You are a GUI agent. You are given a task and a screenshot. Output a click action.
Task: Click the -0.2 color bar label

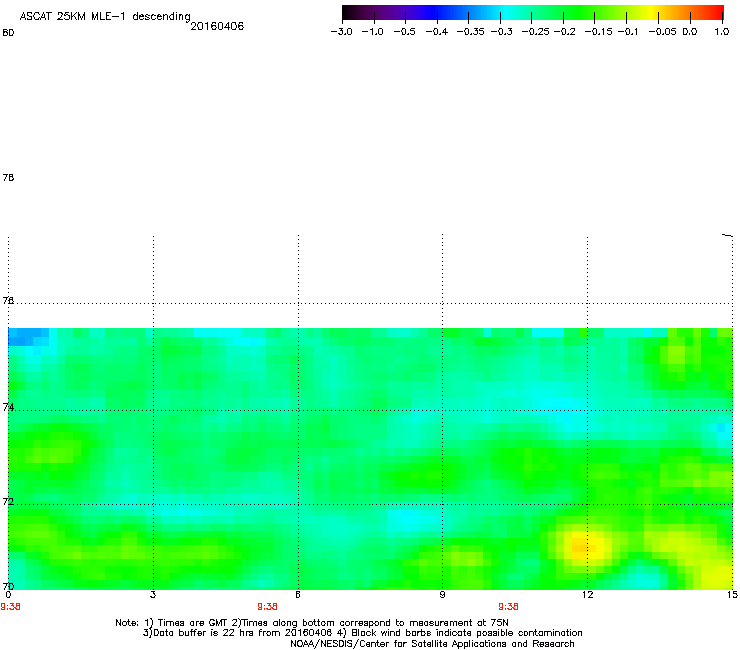(x=564, y=32)
